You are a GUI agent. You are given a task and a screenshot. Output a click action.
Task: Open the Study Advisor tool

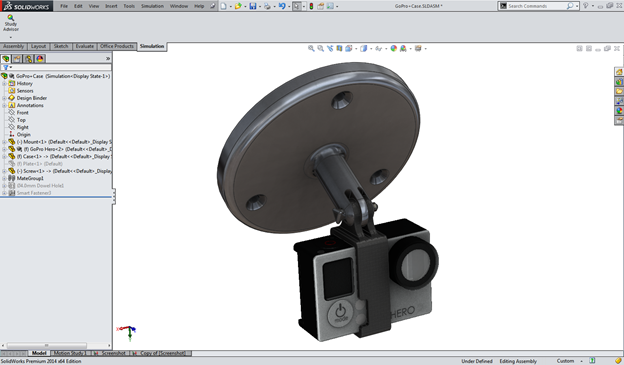click(x=11, y=23)
